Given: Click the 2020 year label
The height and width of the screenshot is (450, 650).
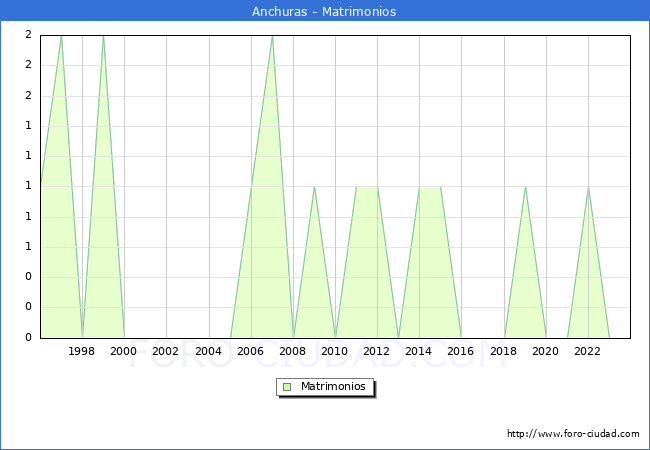Looking at the screenshot, I should 545,351.
